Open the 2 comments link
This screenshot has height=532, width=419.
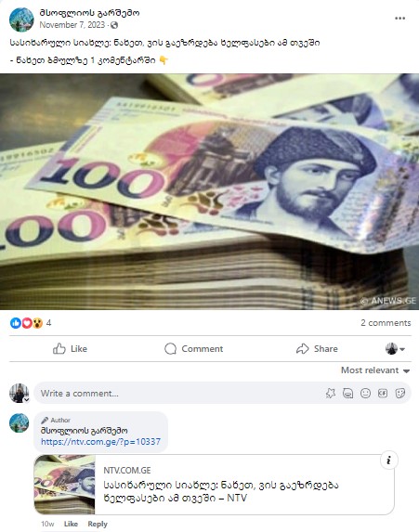pyautogui.click(x=386, y=323)
